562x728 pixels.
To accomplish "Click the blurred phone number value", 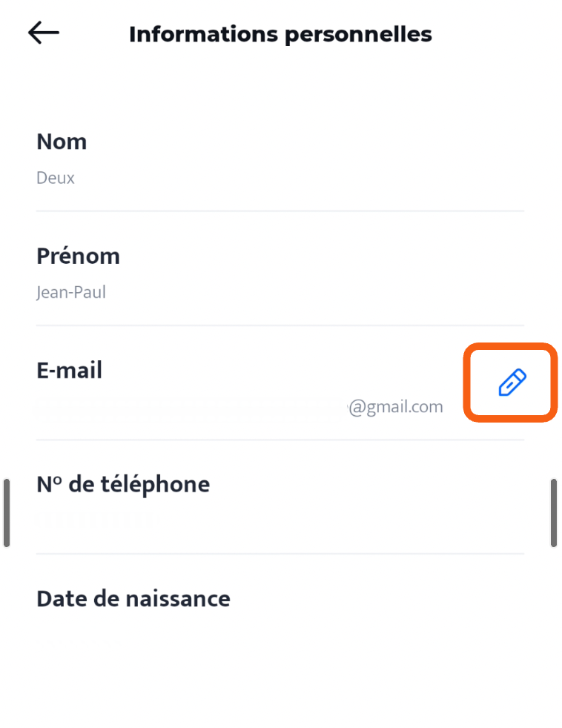I will [96, 520].
